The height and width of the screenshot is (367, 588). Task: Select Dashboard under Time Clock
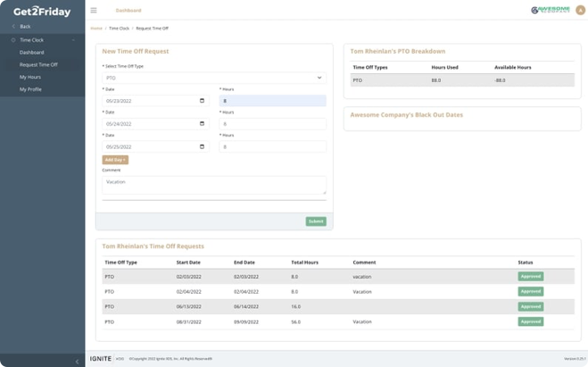pos(31,53)
